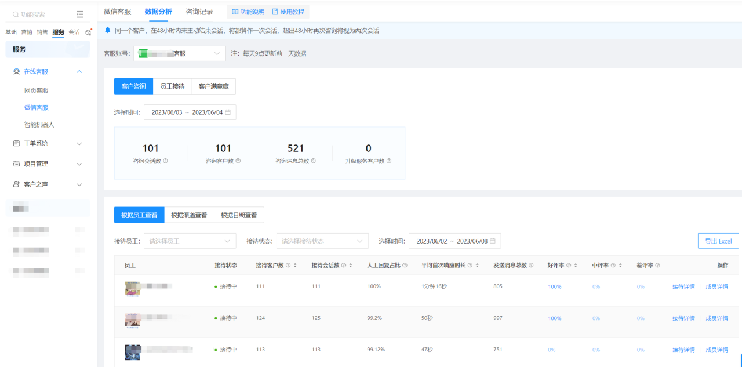Click the info icon under the 0 statistic
Image resolution: width=742 pixels, height=367 pixels.
[389, 161]
